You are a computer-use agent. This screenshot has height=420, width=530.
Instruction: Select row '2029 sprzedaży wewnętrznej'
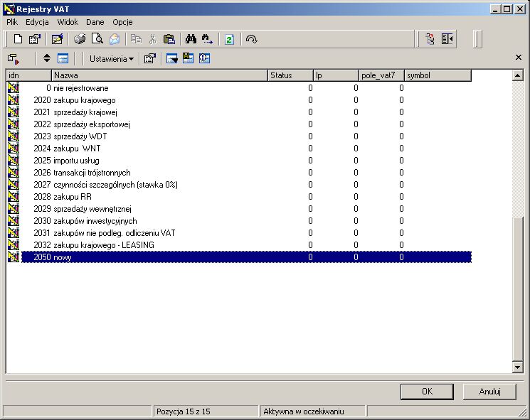tap(238, 209)
